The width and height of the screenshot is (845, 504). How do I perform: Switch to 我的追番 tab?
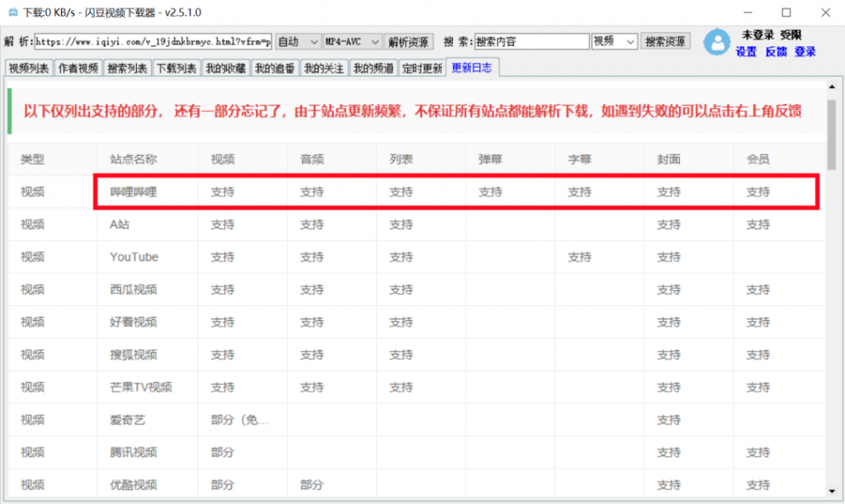tap(275, 68)
